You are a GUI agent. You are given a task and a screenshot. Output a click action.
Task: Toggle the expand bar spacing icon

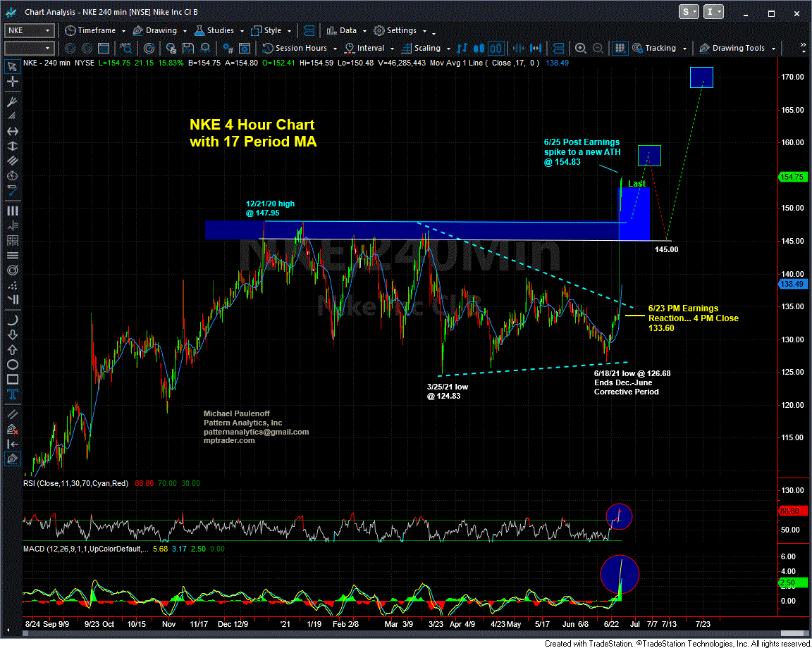tap(536, 48)
